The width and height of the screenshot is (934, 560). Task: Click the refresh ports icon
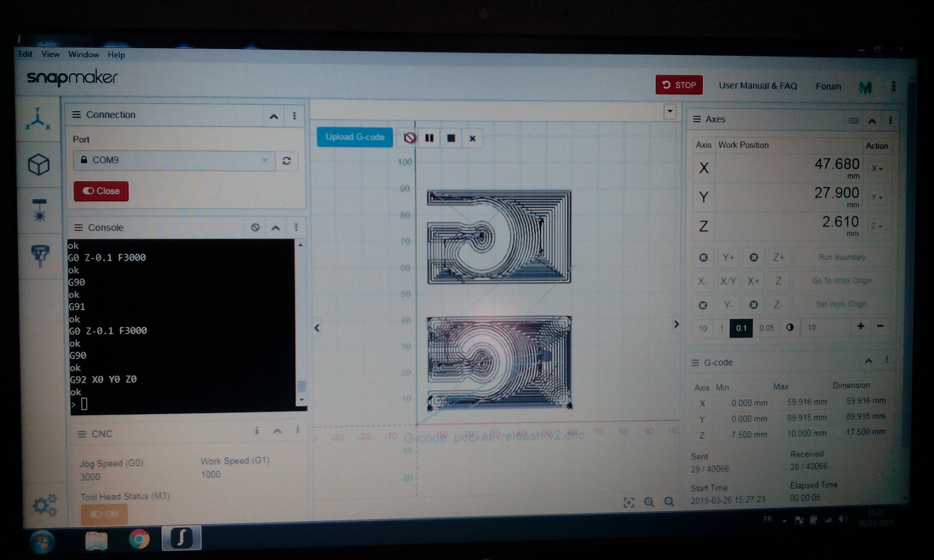[x=287, y=161]
